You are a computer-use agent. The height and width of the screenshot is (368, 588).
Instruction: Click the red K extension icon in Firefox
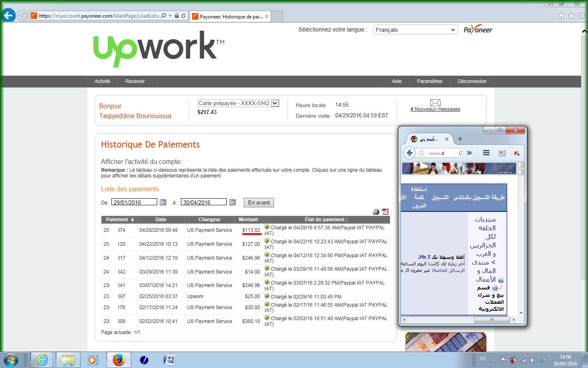(x=517, y=153)
